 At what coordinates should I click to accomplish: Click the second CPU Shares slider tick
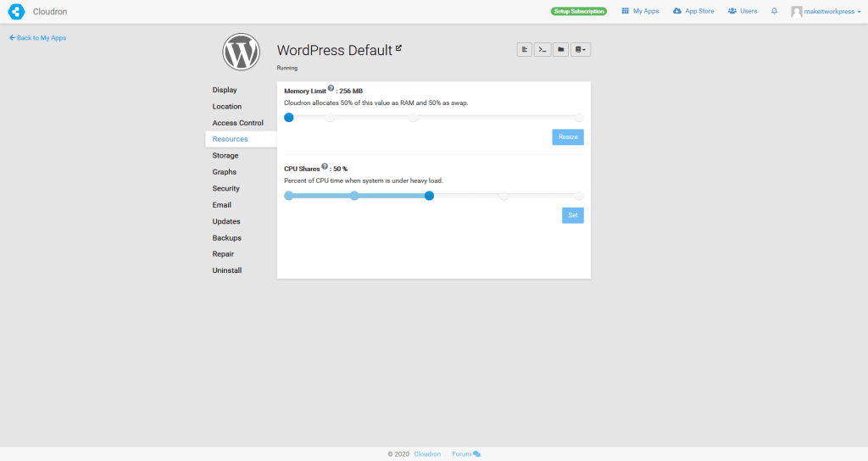click(x=354, y=196)
